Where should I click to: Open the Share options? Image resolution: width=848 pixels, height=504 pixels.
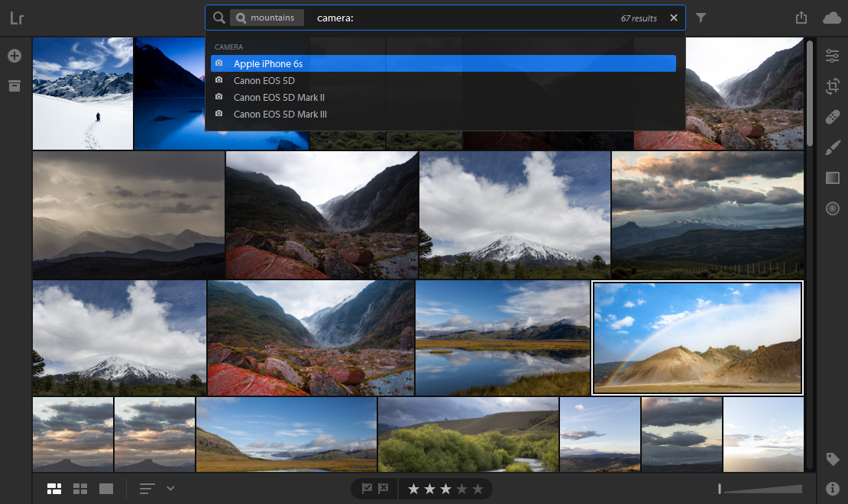801,17
